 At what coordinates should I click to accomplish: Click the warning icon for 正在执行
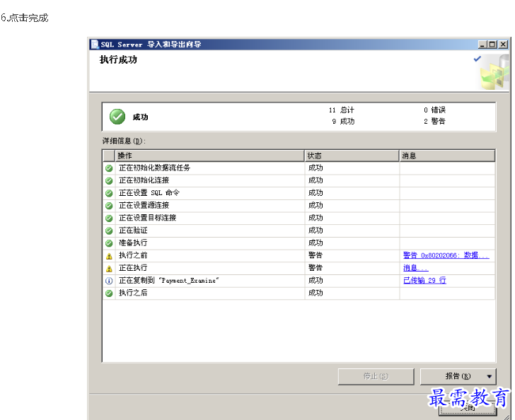tap(109, 268)
